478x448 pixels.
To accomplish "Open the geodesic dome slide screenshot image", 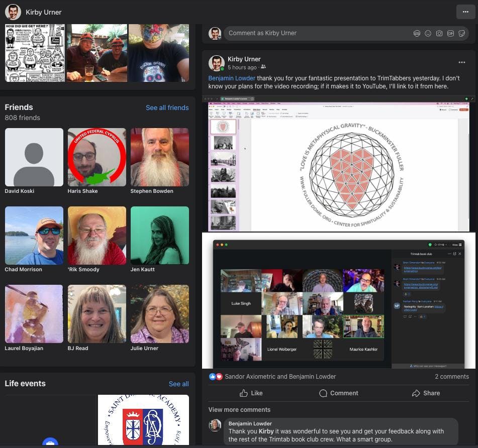I will (339, 164).
